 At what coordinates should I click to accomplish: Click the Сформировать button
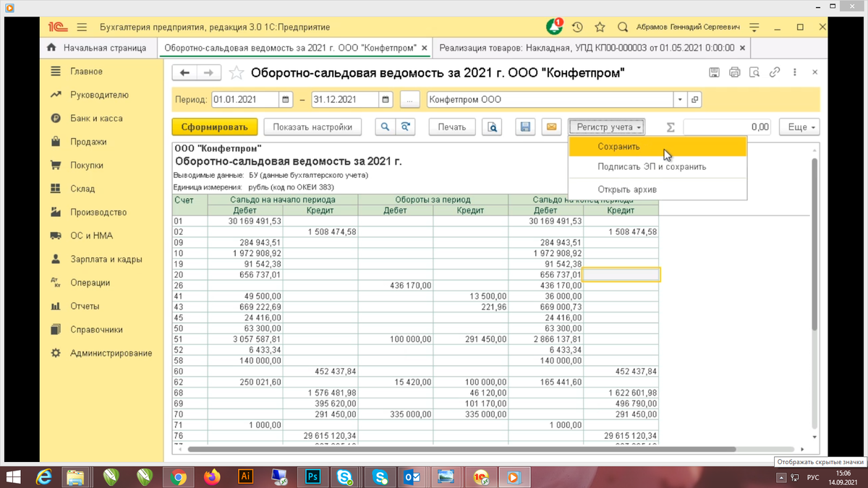[x=215, y=127]
